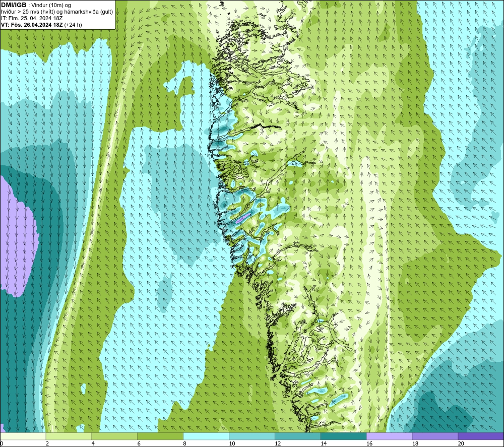Click the 'hviður > 25 m/s' description line
The height and width of the screenshot is (447, 504).
click(57, 12)
